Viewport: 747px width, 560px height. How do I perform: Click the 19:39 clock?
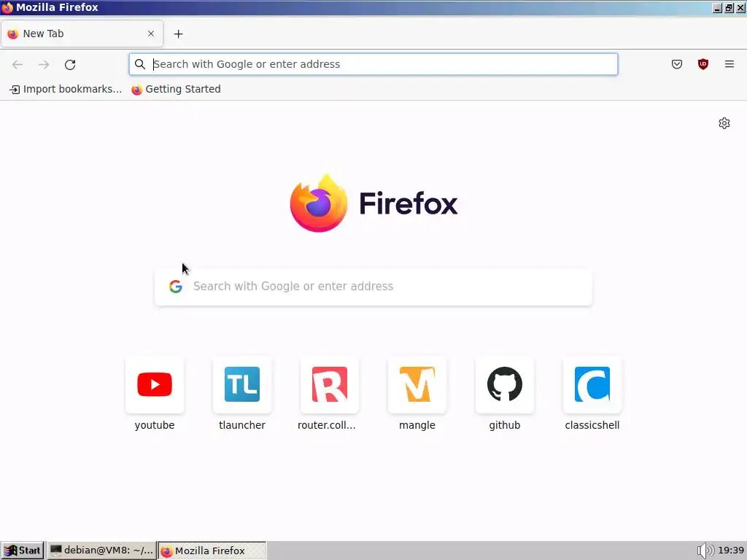pyautogui.click(x=731, y=551)
